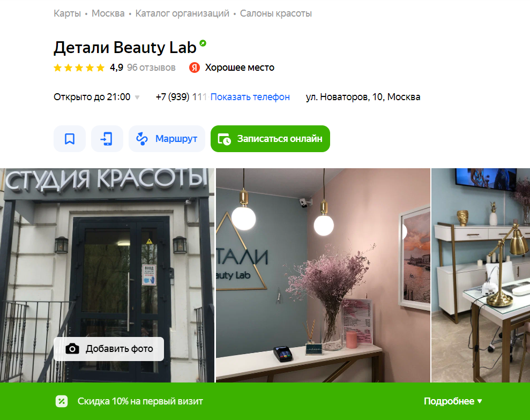Click the camera icon on Добавить фото

pyautogui.click(x=72, y=349)
